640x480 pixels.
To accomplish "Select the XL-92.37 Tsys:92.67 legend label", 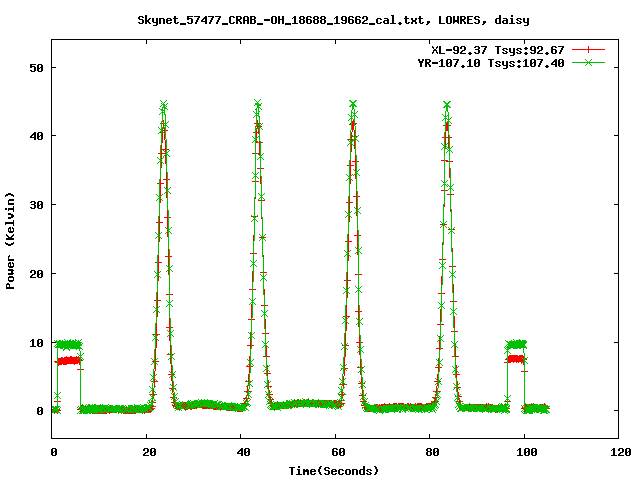I will click(x=498, y=50).
